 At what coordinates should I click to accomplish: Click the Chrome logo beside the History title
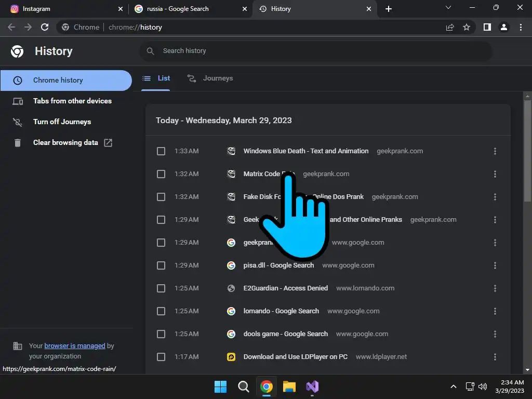[x=17, y=51]
